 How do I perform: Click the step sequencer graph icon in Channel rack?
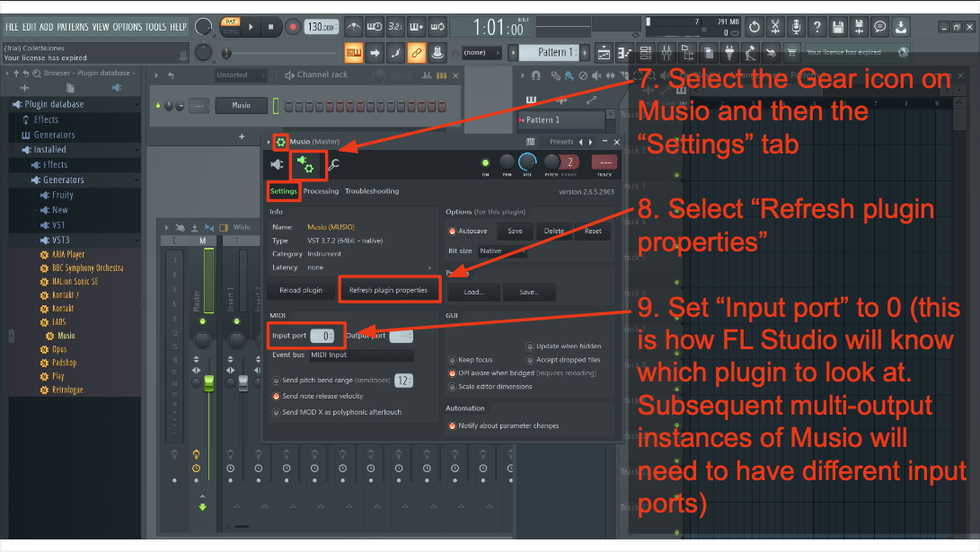427,75
